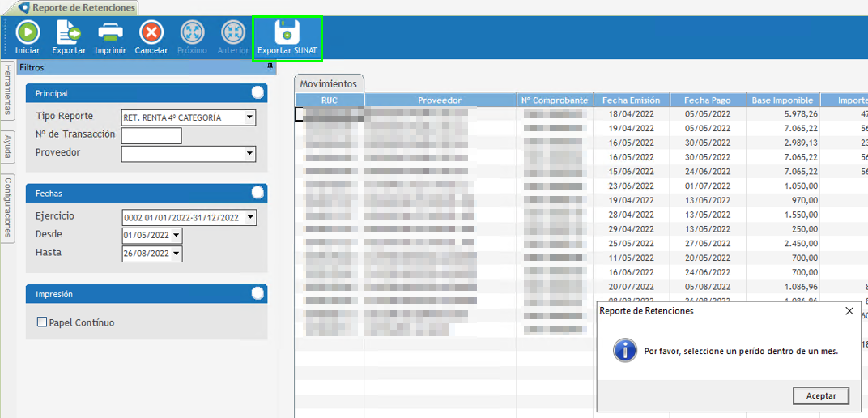The height and width of the screenshot is (418, 868).
Task: Select emission date cell 23/06/2022
Action: [631, 186]
